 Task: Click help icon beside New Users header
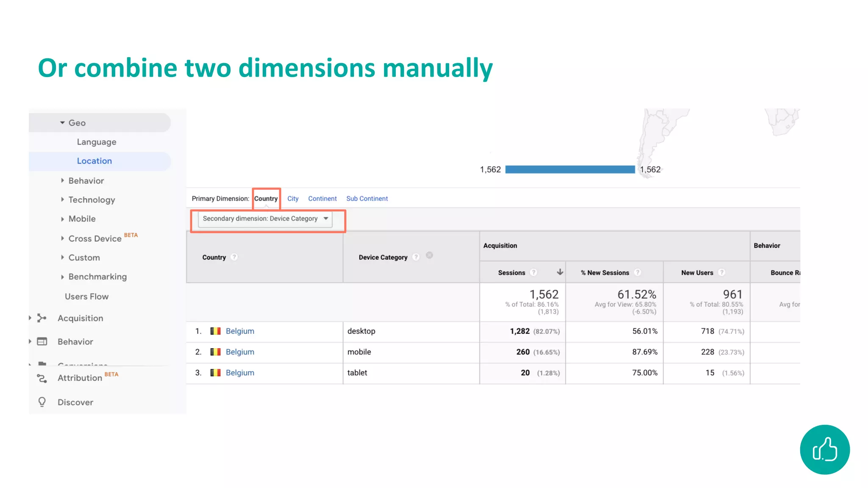pyautogui.click(x=722, y=272)
